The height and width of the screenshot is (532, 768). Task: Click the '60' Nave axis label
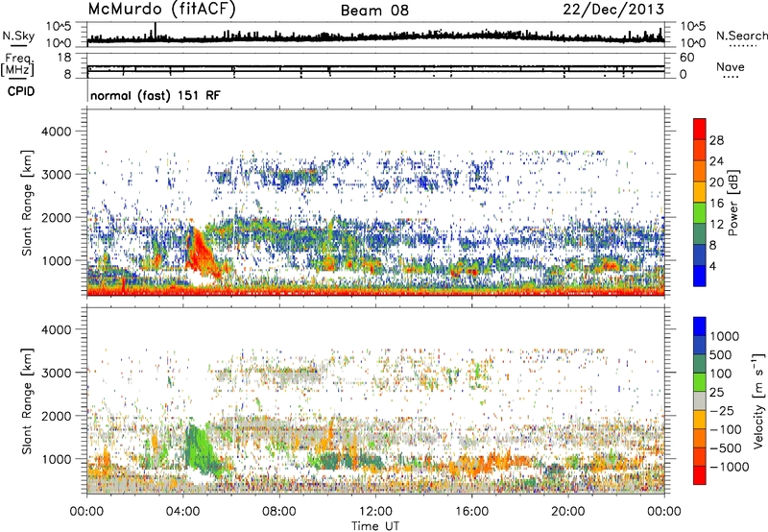[686, 58]
